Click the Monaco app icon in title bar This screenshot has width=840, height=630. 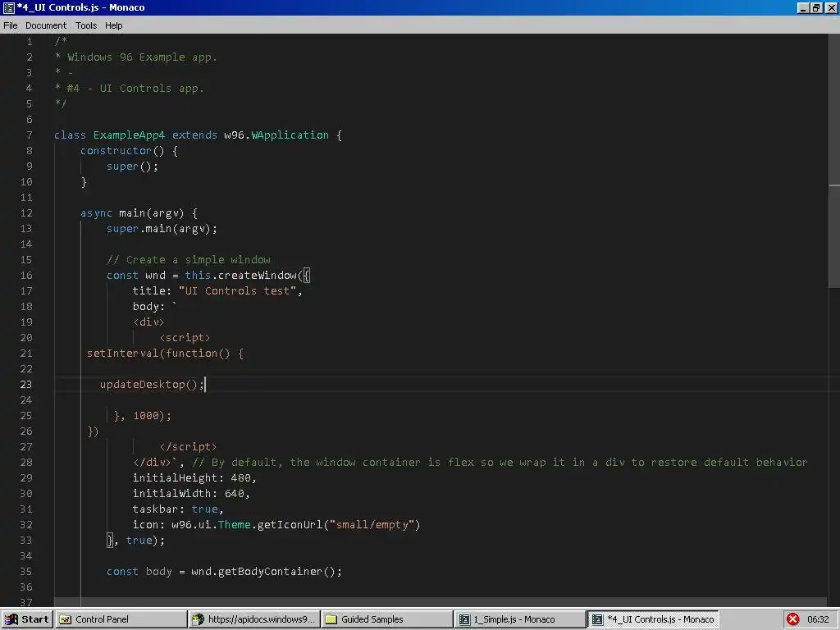coord(8,7)
